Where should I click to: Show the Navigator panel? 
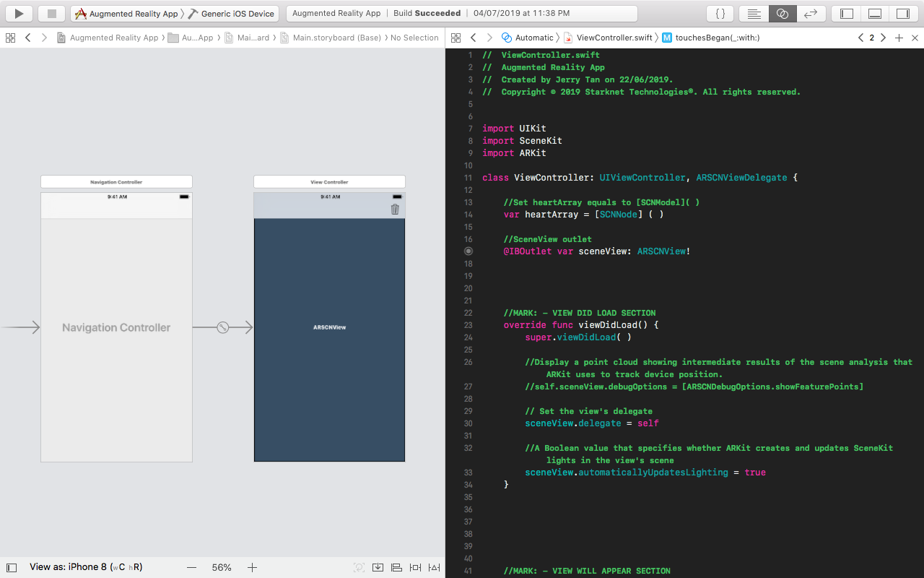coord(847,13)
